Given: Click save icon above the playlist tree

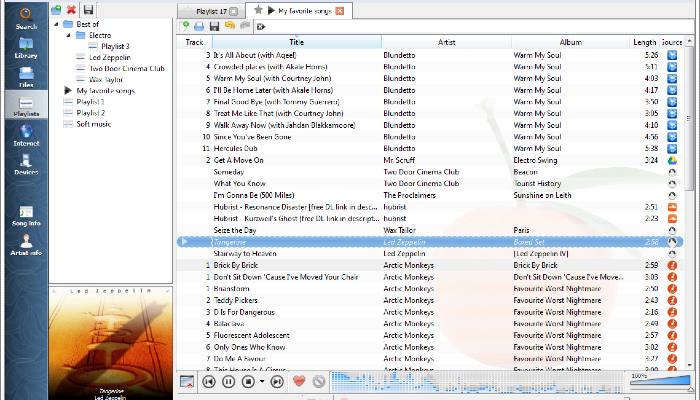Looking at the screenshot, I should (x=88, y=10).
